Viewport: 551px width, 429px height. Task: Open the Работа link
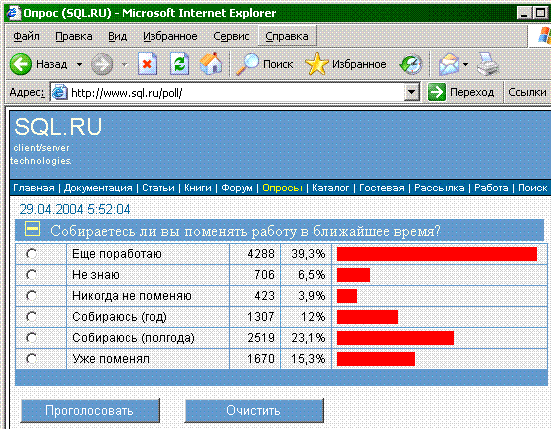pyautogui.click(x=491, y=188)
